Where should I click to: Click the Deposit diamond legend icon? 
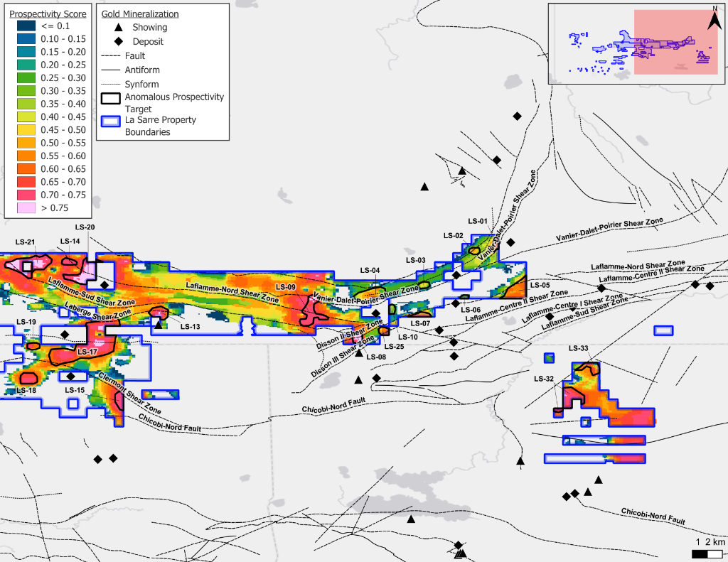click(119, 41)
